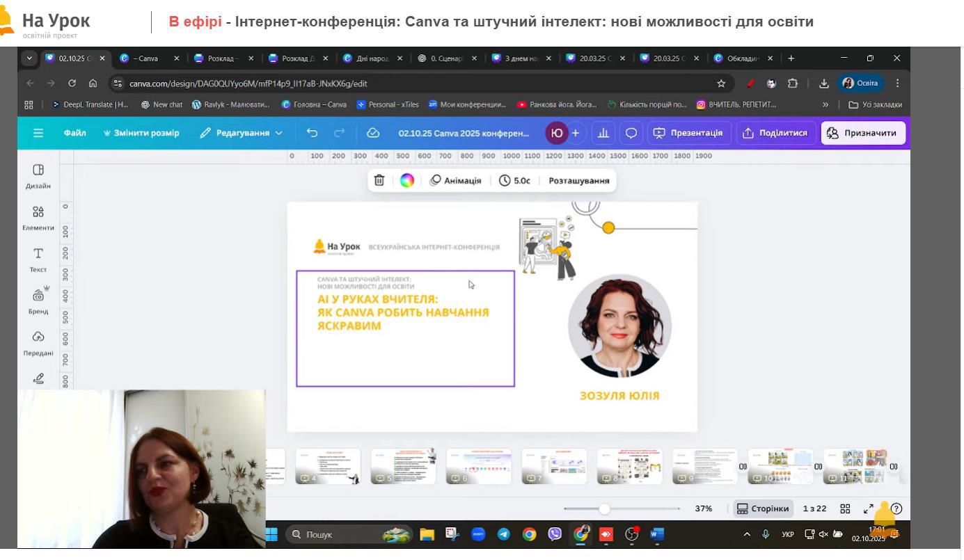
Task: Expand the Редагування mode dropdown
Action: 242,133
